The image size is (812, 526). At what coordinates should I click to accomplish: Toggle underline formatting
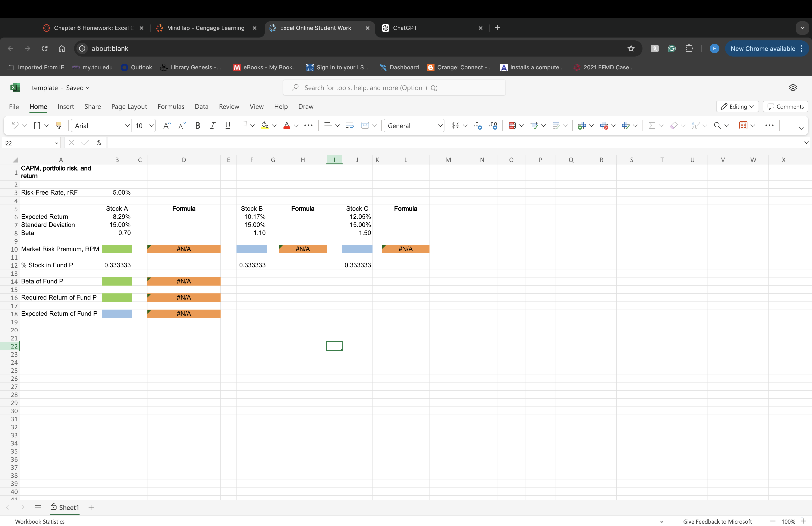pyautogui.click(x=227, y=125)
